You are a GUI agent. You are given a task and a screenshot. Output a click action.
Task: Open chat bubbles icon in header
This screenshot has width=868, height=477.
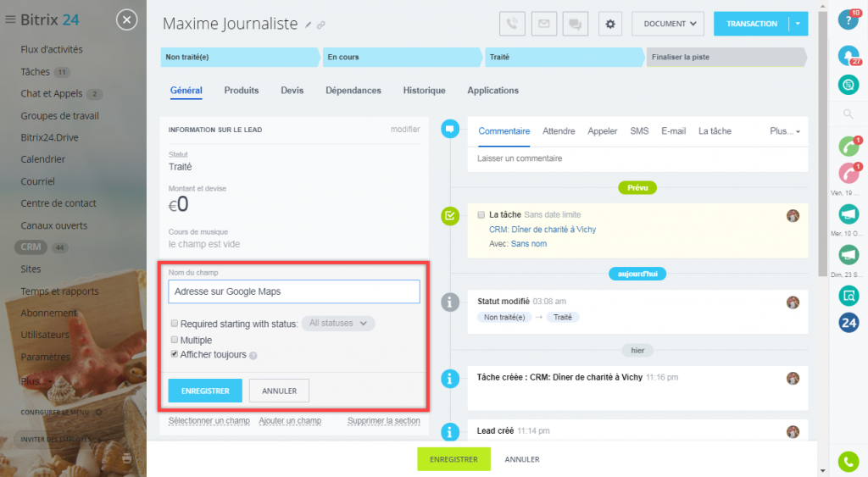576,24
